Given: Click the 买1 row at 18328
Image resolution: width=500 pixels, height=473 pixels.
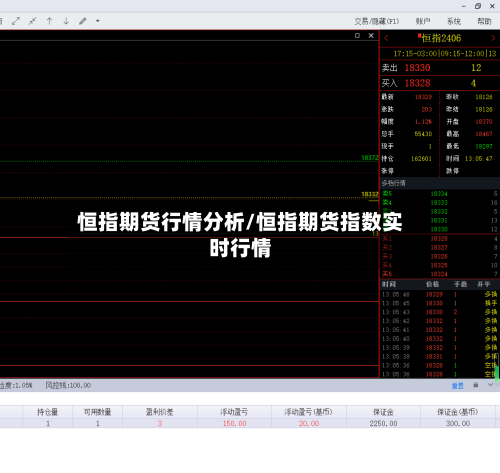Looking at the screenshot, I should (440, 239).
